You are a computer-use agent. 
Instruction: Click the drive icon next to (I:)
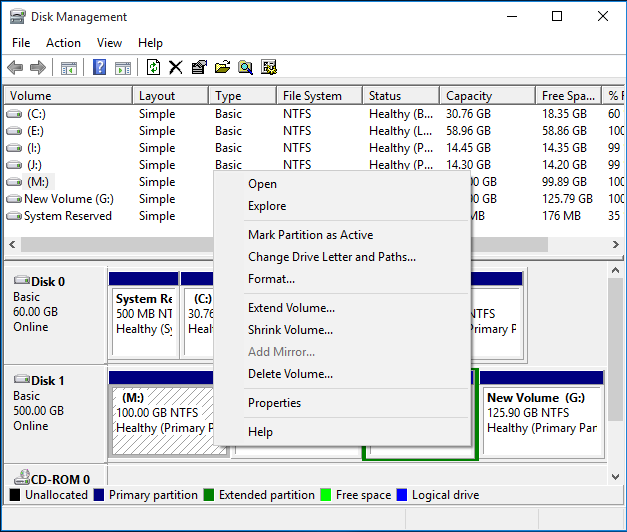click(x=14, y=148)
